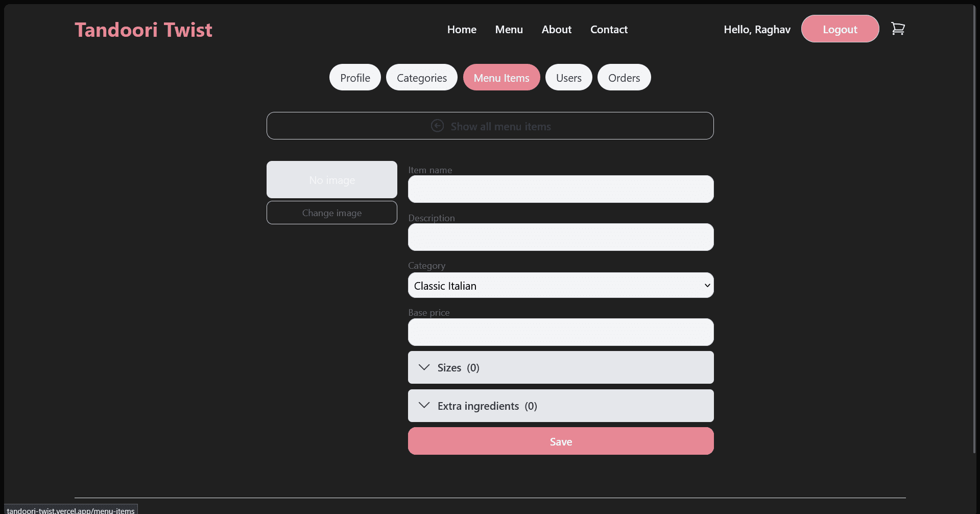Click the Extra ingredients chevron icon
The height and width of the screenshot is (514, 980).
click(x=424, y=406)
